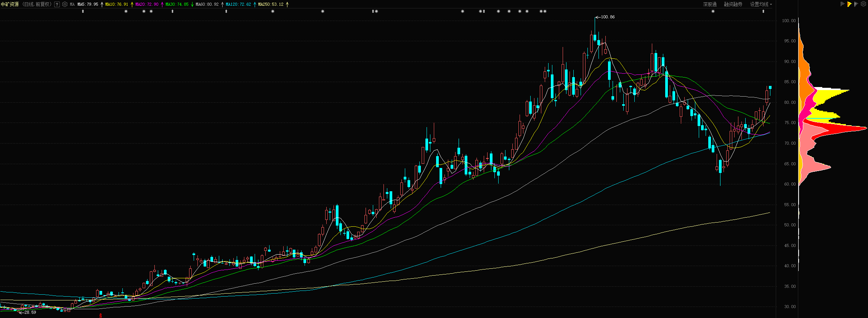This screenshot has width=868, height=318.
Task: Switch to the horizontal bars chip view
Action: pyautogui.click(x=842, y=4)
